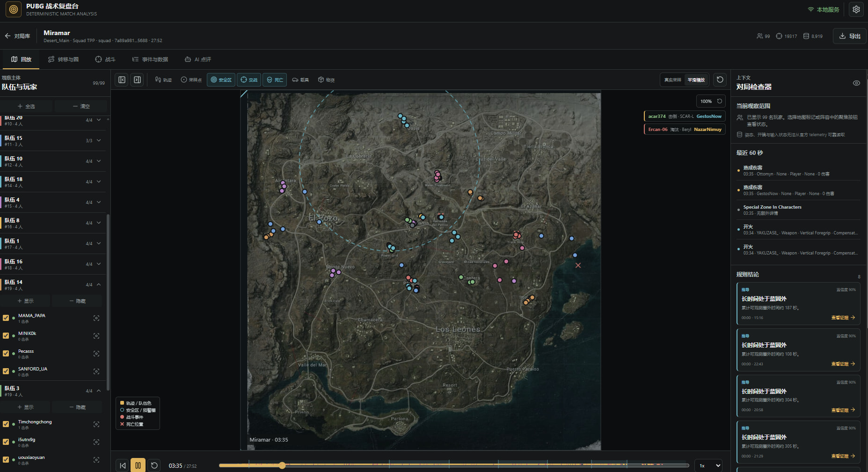
Task: Open 查看证据 on the 187 秒 rule card
Action: click(x=843, y=318)
